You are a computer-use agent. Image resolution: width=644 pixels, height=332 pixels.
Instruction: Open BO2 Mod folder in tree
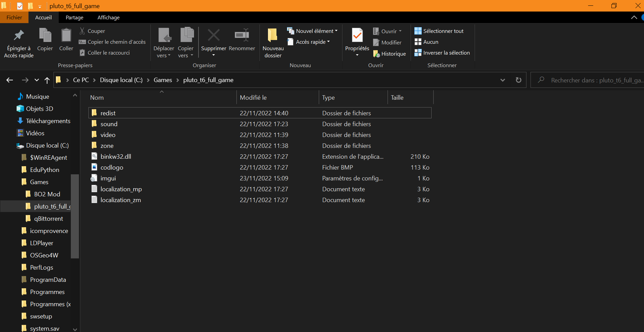[x=43, y=194]
